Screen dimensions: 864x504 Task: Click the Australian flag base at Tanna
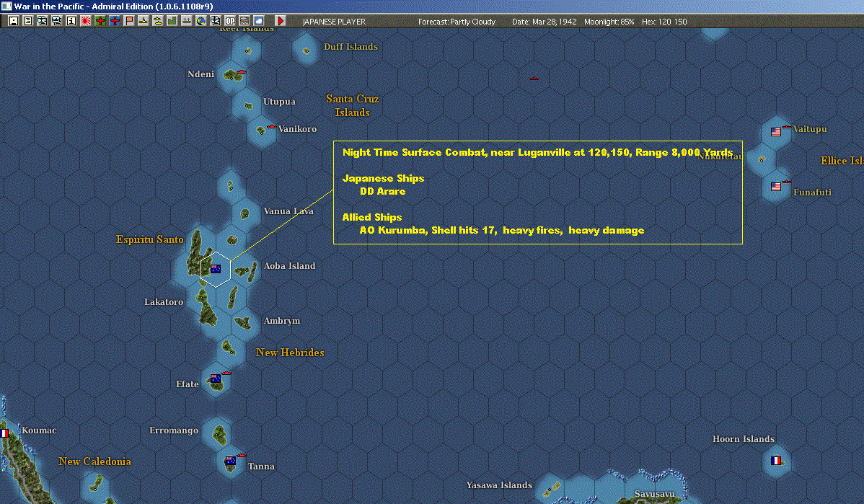[230, 461]
